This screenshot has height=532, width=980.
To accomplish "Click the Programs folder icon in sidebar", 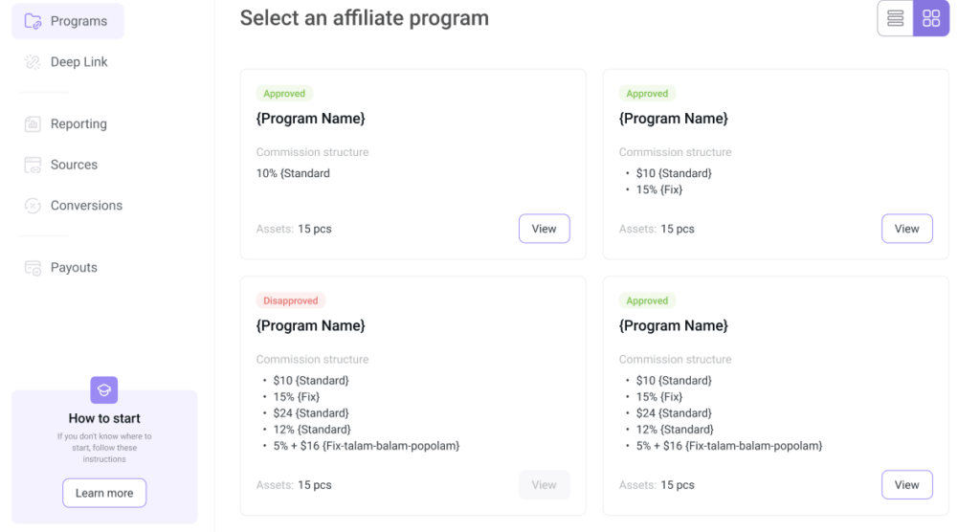I will click(x=33, y=21).
